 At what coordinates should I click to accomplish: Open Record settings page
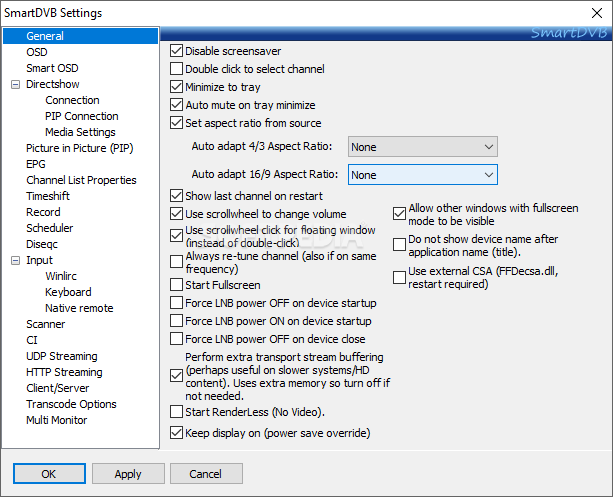pos(43,212)
